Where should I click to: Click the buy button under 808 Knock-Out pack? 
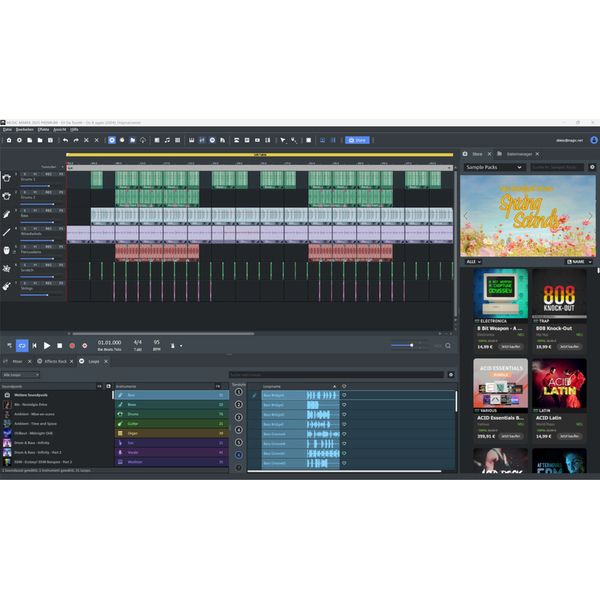pyautogui.click(x=569, y=347)
